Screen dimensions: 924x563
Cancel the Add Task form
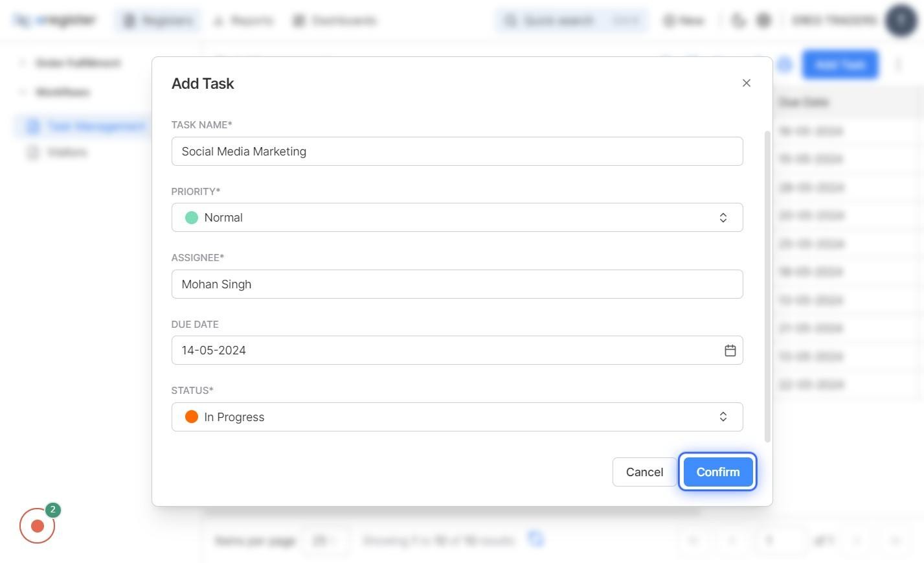click(644, 472)
